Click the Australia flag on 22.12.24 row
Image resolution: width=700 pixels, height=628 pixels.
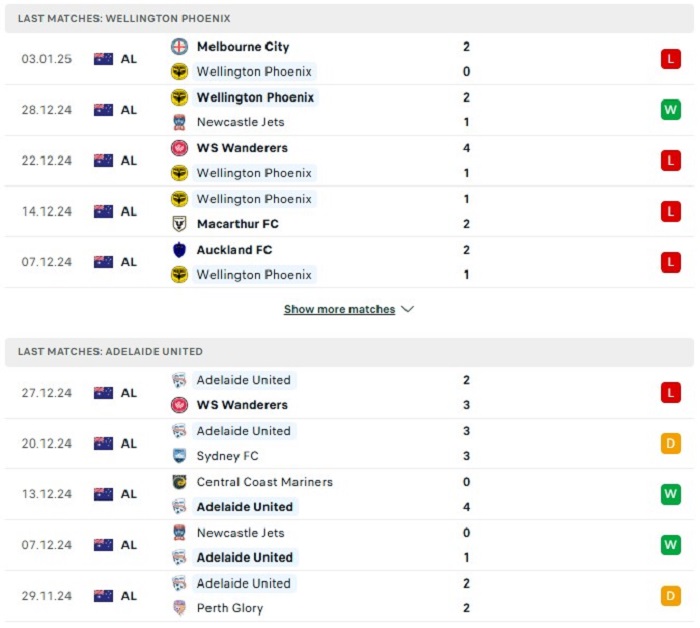tap(103, 161)
